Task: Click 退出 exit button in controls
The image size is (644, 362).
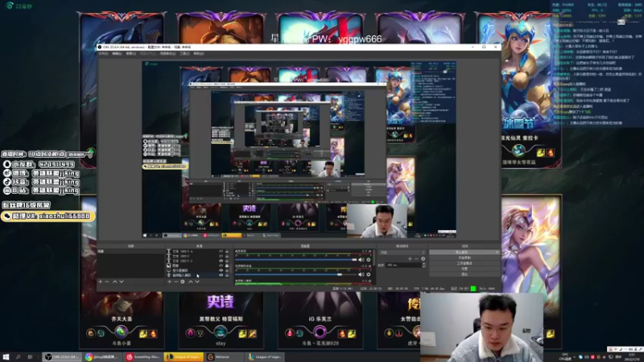Action: (464, 274)
